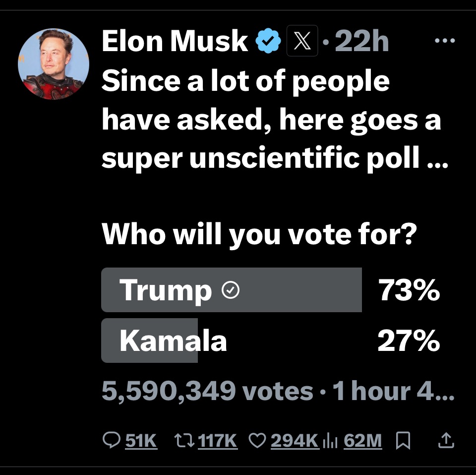Image resolution: width=476 pixels, height=475 pixels.
Task: Select the Trump poll option
Action: [x=232, y=290]
